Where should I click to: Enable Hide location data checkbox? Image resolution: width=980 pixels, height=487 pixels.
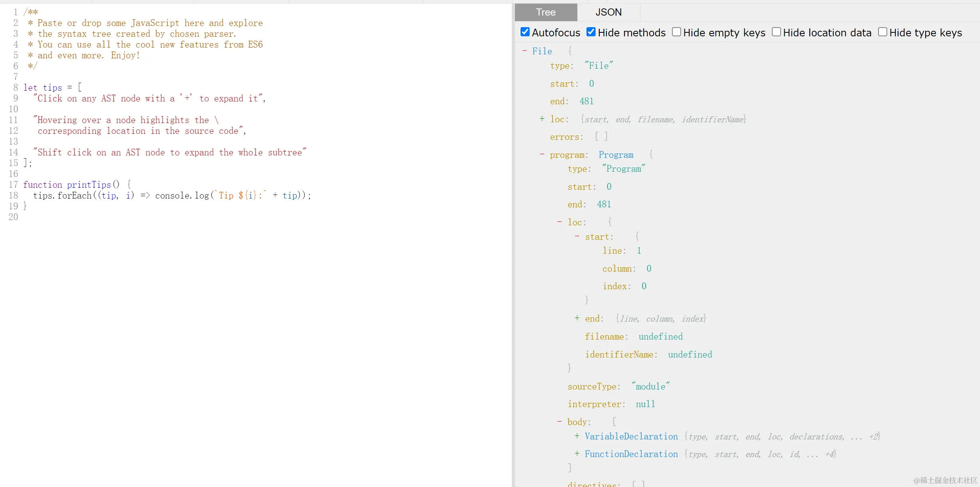[776, 32]
